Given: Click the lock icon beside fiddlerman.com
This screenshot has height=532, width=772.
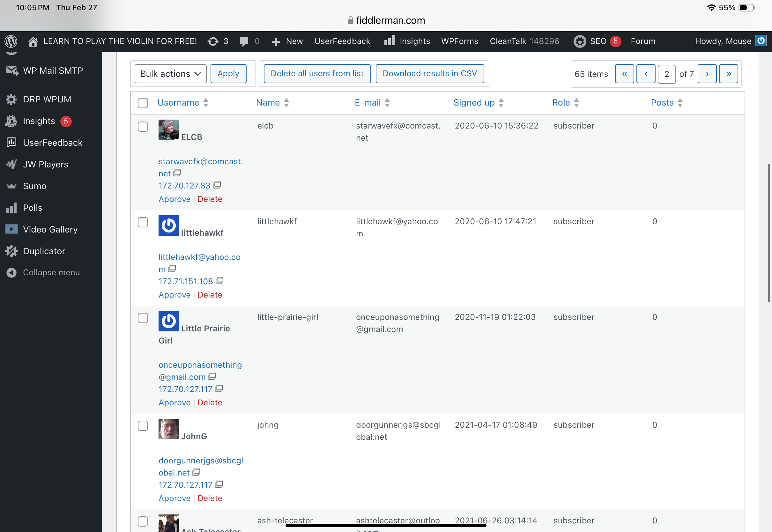Looking at the screenshot, I should pyautogui.click(x=350, y=20).
